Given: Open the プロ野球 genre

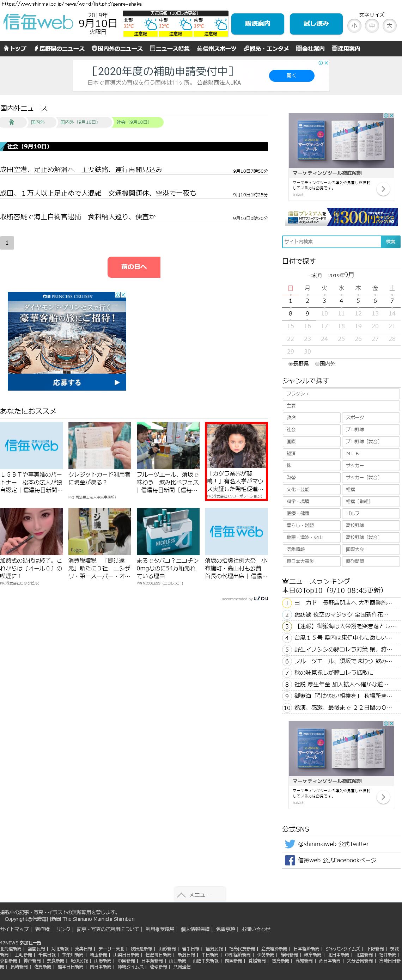Looking at the screenshot, I should tap(371, 429).
